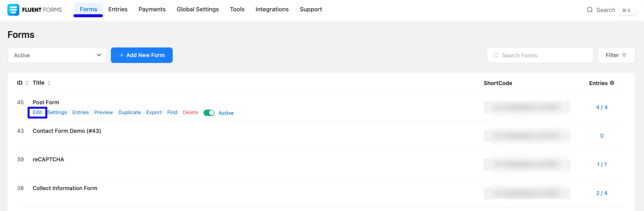Click the search magnifier icon in the header
This screenshot has height=211, width=644.
(x=590, y=10)
